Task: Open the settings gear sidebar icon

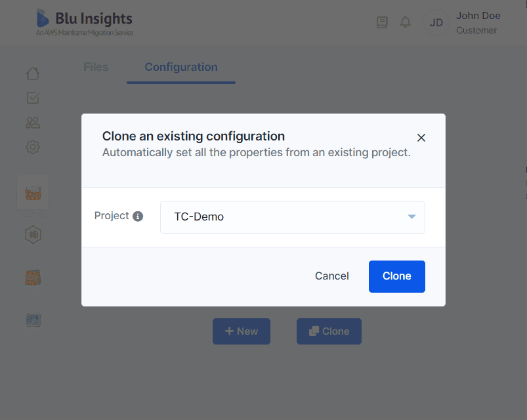Action: point(33,147)
